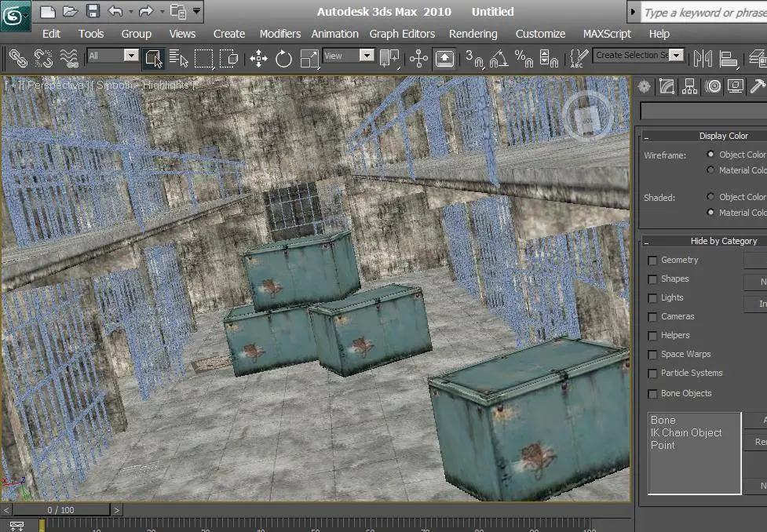Switch to the Hierarchy command panel

[x=690, y=86]
